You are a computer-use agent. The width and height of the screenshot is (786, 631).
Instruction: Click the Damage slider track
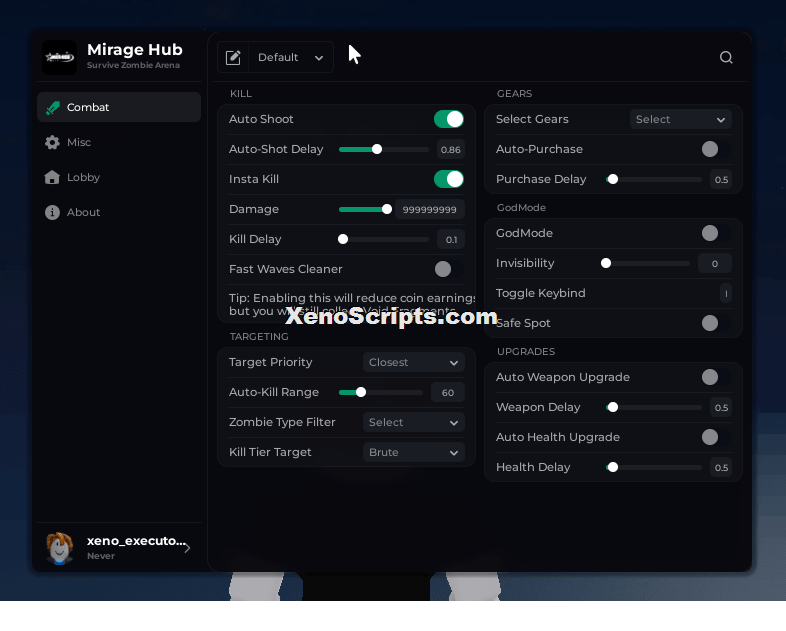point(365,209)
